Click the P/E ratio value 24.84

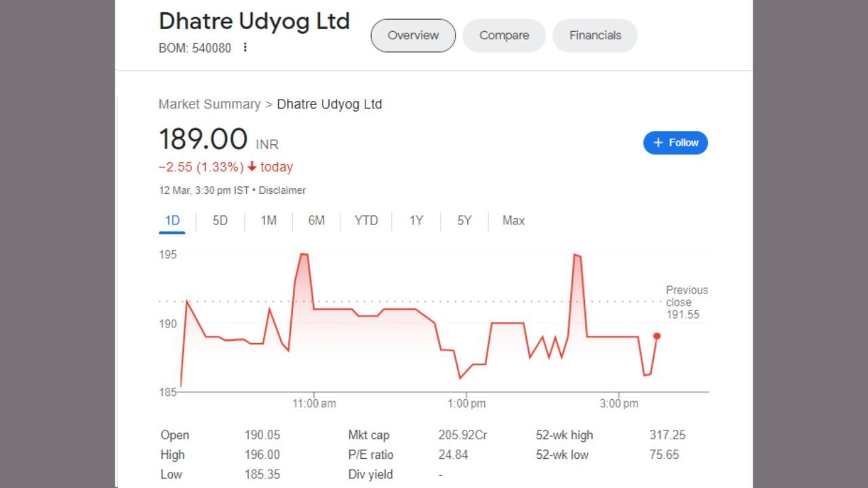[x=453, y=455]
